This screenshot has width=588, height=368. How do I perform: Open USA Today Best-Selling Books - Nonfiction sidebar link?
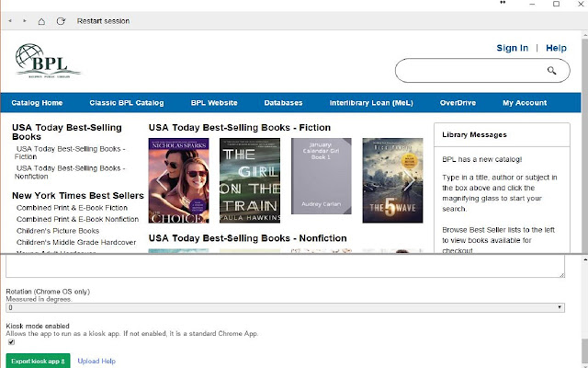pos(70,172)
